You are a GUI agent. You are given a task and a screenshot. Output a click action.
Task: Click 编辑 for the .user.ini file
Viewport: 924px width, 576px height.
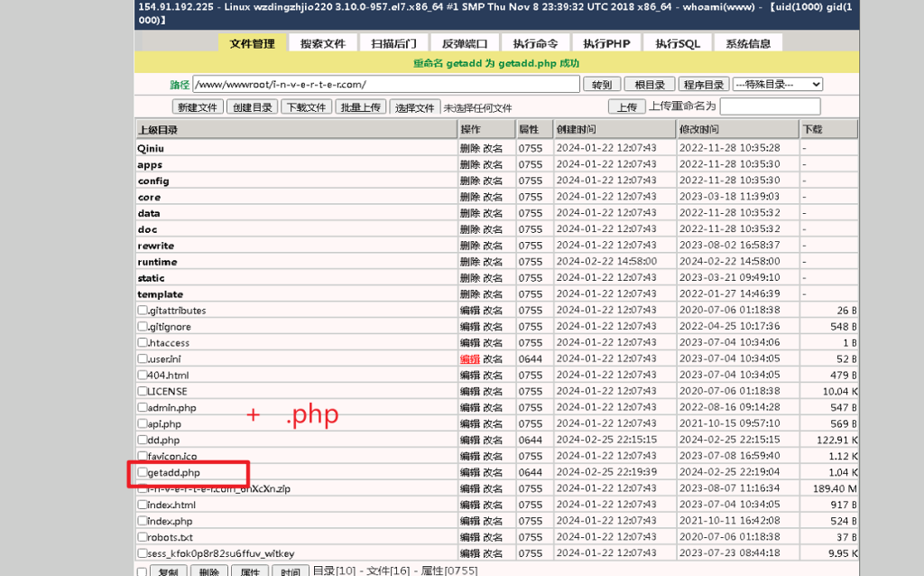(x=469, y=359)
